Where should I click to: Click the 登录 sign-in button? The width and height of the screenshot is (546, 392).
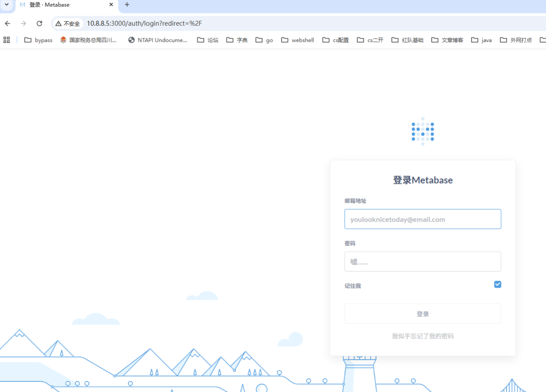pyautogui.click(x=423, y=314)
